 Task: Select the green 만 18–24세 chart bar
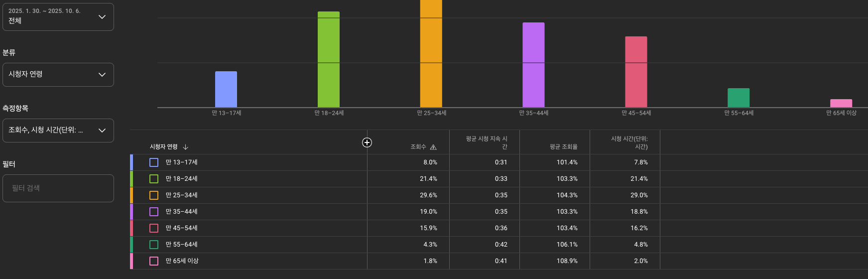(329, 60)
